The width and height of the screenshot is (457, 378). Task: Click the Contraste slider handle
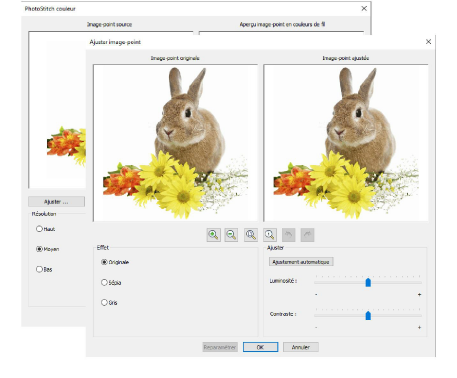(x=368, y=315)
